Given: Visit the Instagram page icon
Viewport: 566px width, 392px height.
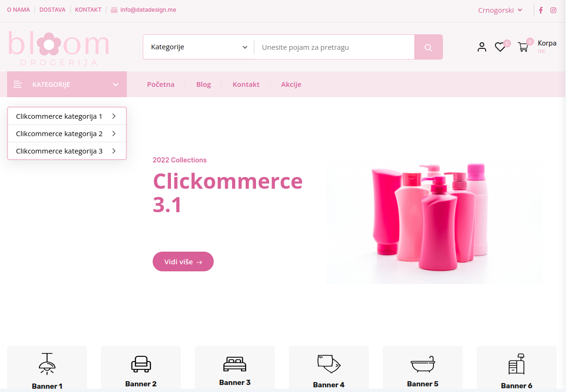Looking at the screenshot, I should (x=553, y=10).
